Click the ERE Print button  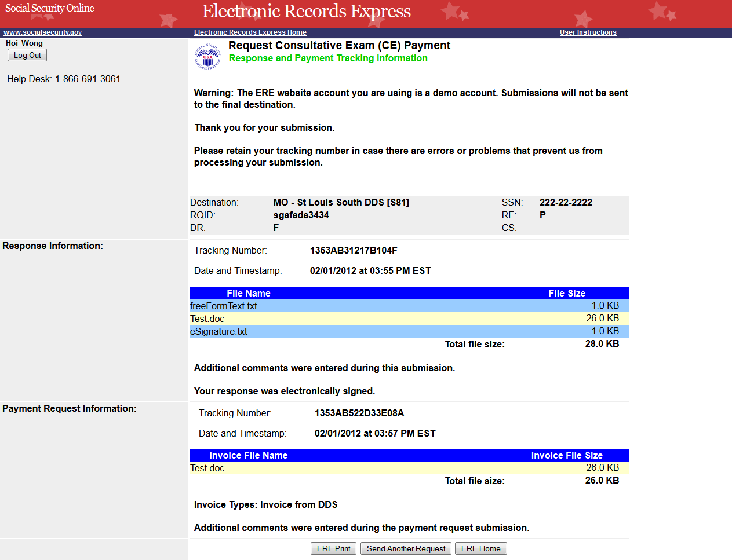(x=333, y=548)
